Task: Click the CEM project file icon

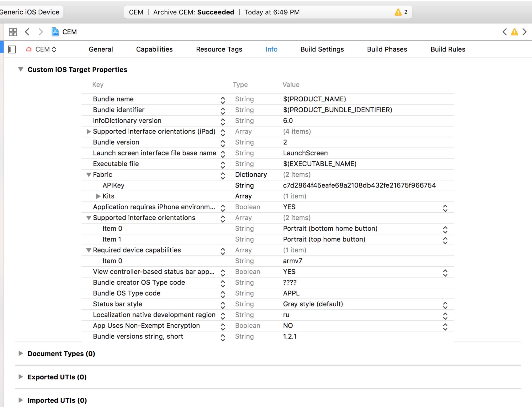Action: click(55, 32)
